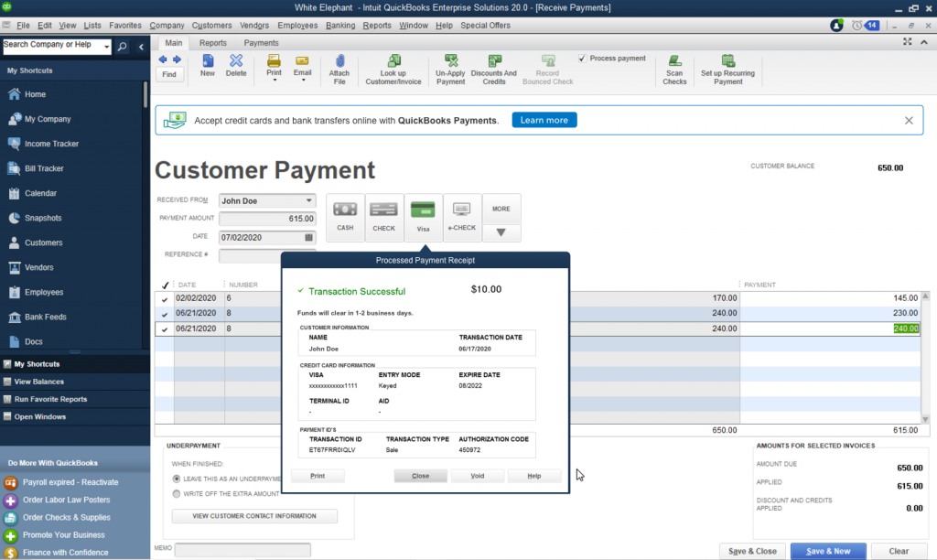Click the Search Company or Help field
The width and height of the screenshot is (937, 560).
pyautogui.click(x=52, y=46)
